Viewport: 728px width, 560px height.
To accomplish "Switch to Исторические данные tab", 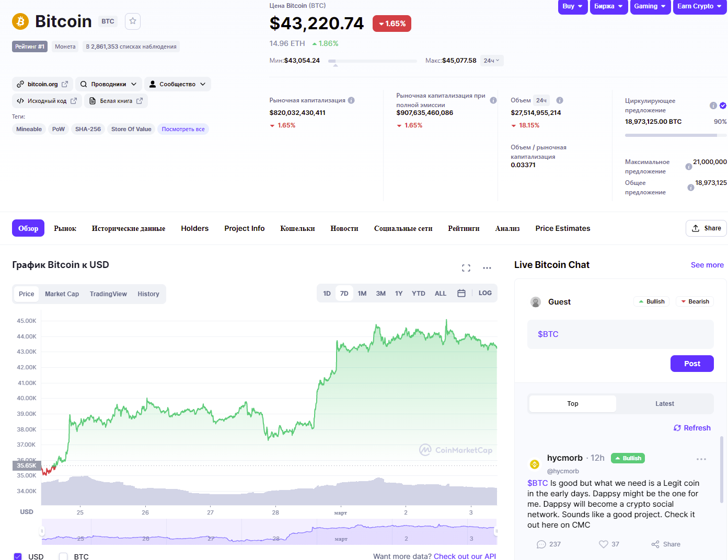I will click(x=129, y=228).
